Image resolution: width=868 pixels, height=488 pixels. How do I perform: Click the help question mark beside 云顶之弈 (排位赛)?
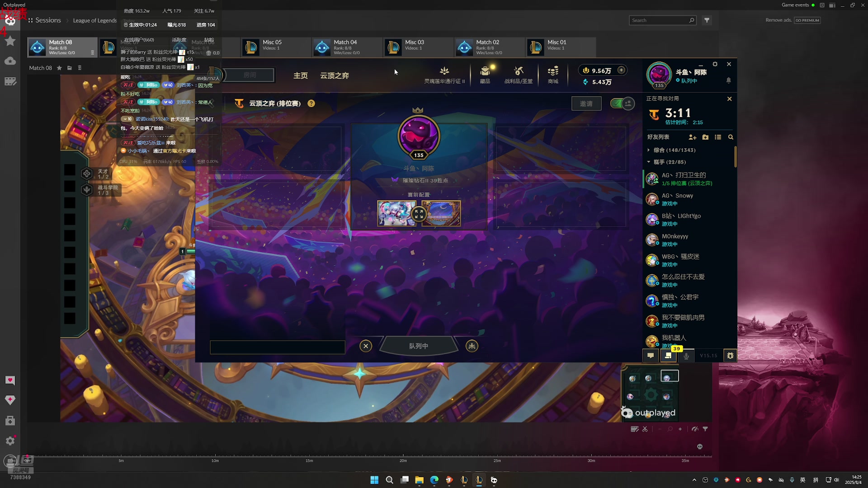pos(311,103)
